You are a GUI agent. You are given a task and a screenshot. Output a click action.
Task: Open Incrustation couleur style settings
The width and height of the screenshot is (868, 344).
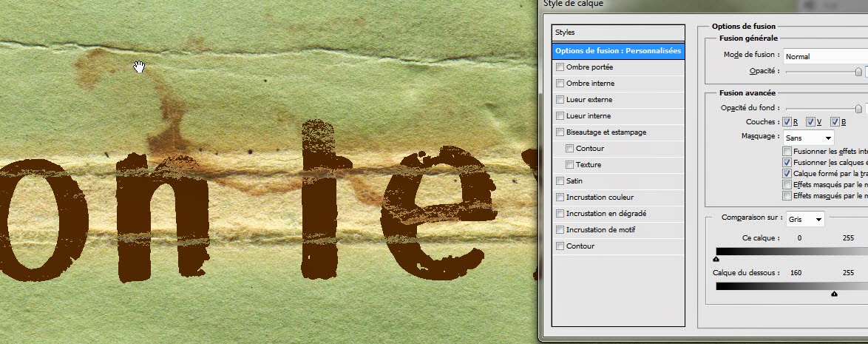[600, 198]
